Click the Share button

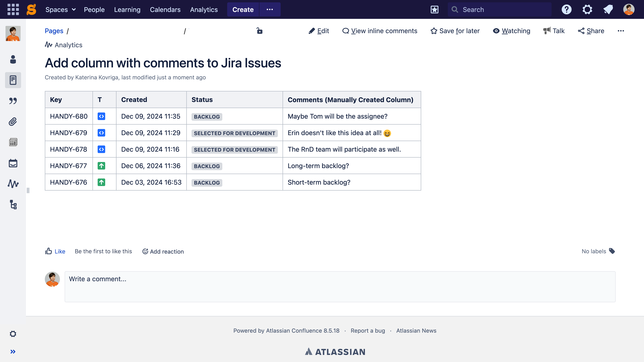[591, 31]
